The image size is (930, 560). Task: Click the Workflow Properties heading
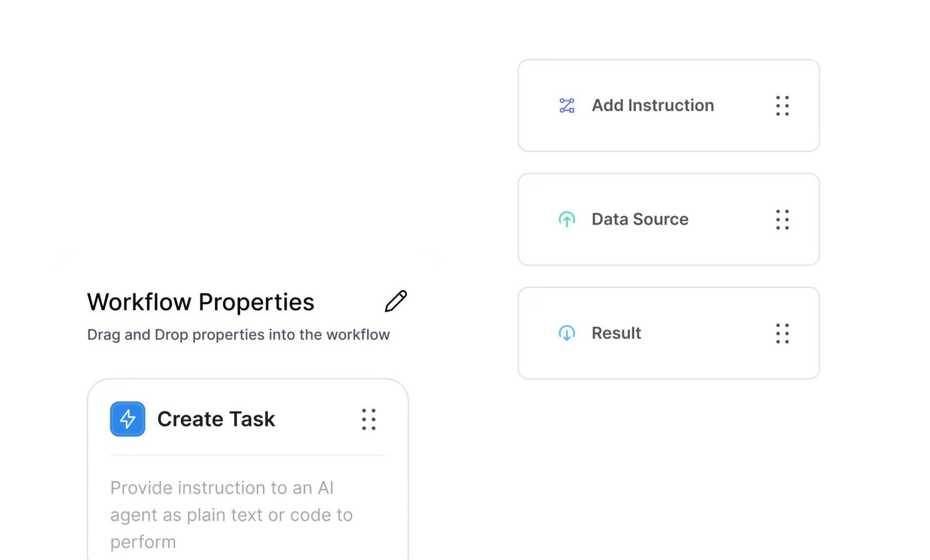(201, 302)
